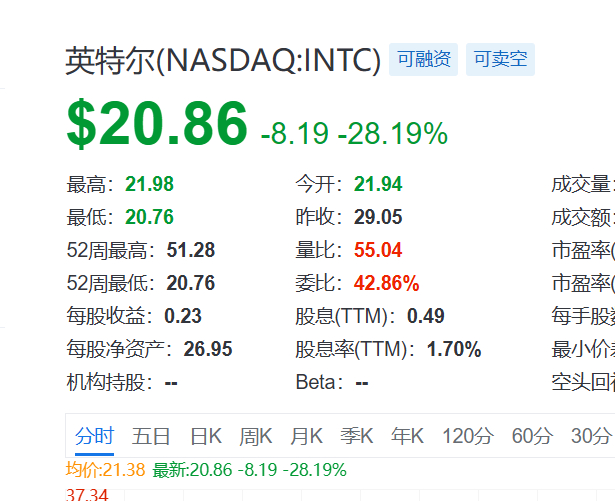Image resolution: width=615 pixels, height=501 pixels.
Task: Click the 股息(TTM) value 0.49
Action: 426,316
